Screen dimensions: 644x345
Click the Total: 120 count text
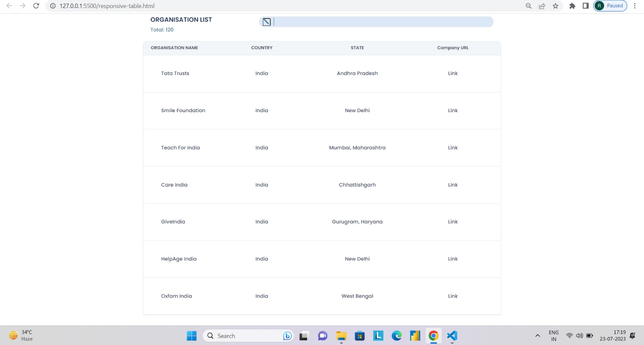pos(162,30)
